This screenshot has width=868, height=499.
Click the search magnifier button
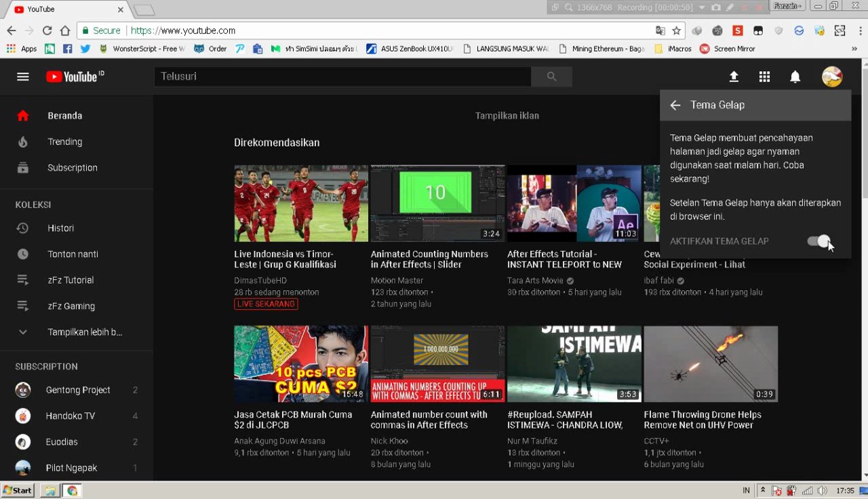click(x=551, y=77)
